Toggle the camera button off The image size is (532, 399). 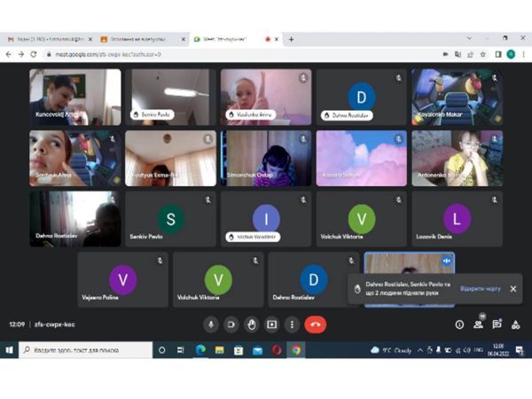pos(231,325)
